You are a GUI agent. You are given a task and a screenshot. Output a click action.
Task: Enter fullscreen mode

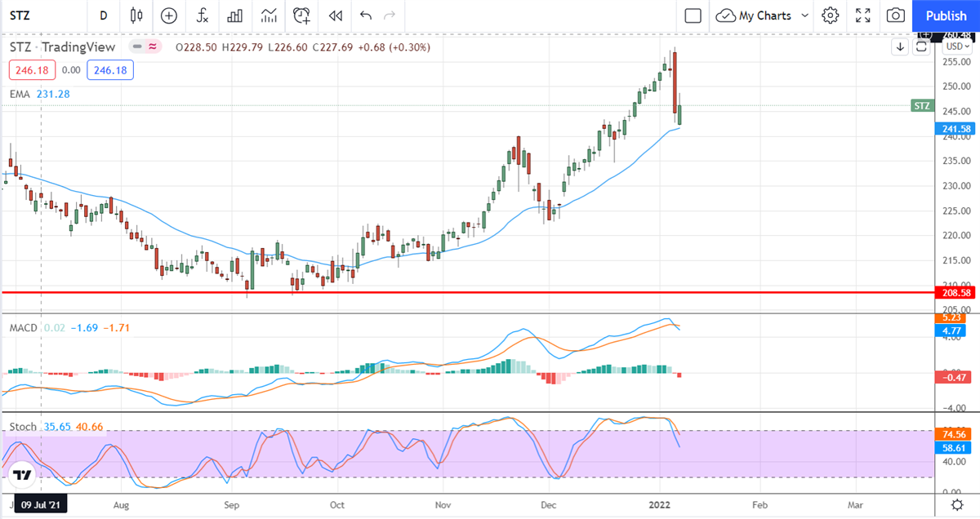pos(863,16)
